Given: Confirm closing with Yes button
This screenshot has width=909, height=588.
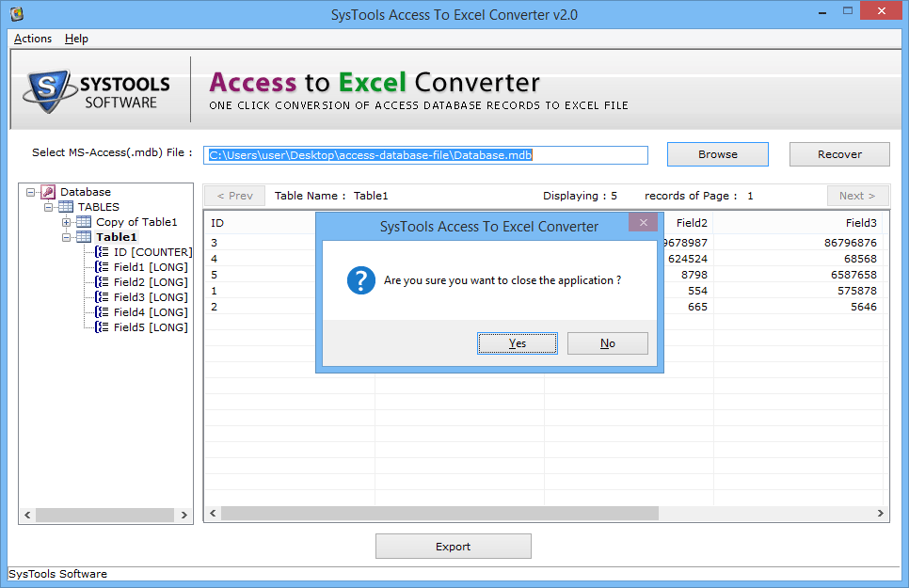Looking at the screenshot, I should tap(518, 343).
